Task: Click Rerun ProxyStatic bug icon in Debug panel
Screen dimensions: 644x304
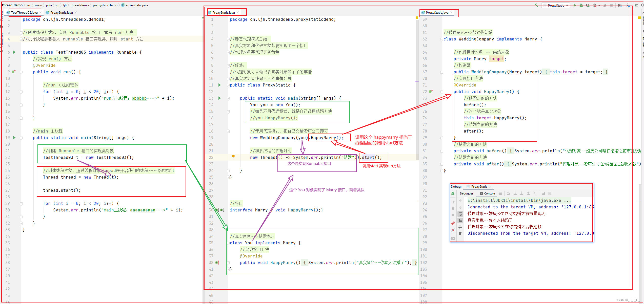Action: [x=453, y=193]
